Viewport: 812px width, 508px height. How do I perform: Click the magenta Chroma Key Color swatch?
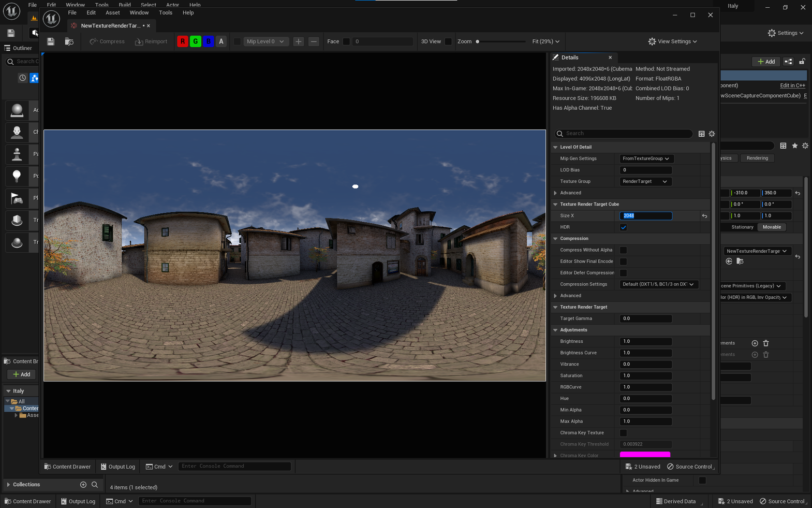[x=645, y=455]
